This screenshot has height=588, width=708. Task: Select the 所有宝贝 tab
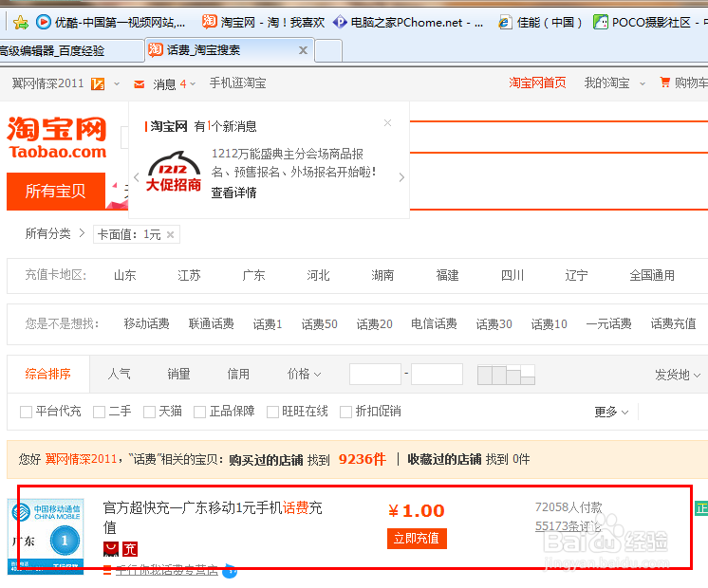[56, 192]
